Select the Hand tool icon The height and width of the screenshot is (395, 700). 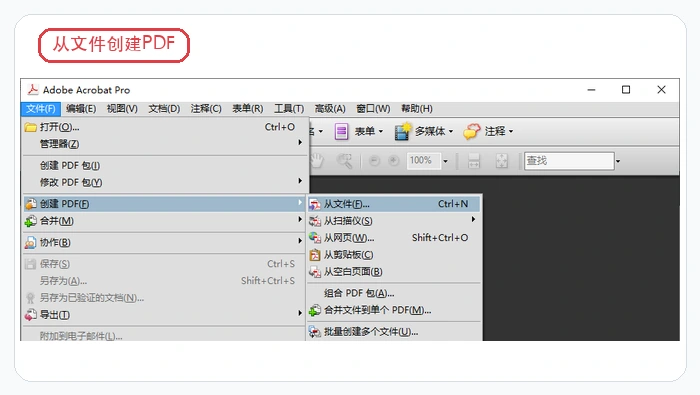click(317, 160)
